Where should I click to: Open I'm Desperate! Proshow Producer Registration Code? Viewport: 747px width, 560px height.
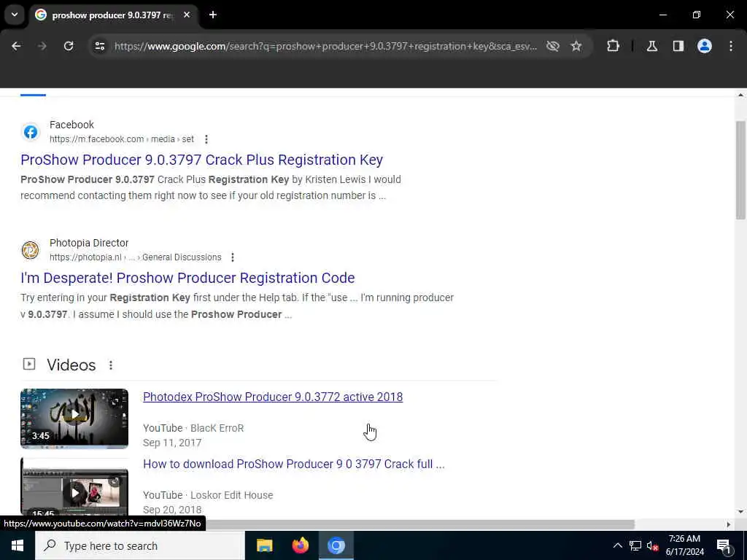tap(187, 278)
